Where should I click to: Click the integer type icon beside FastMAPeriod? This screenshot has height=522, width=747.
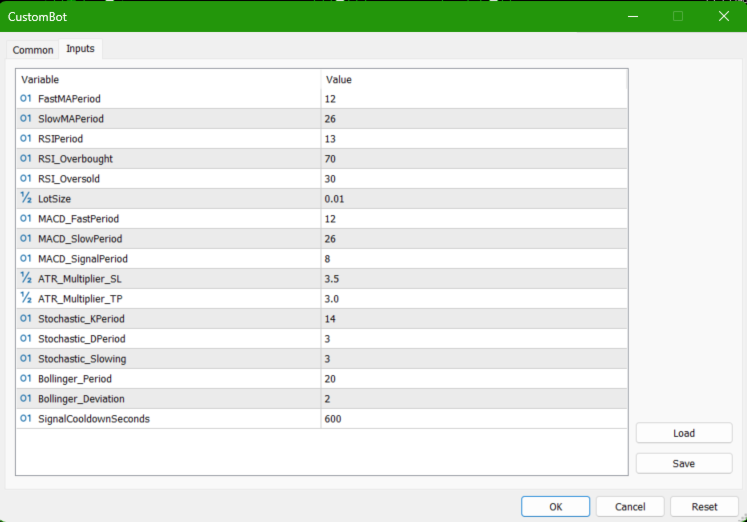(26, 99)
